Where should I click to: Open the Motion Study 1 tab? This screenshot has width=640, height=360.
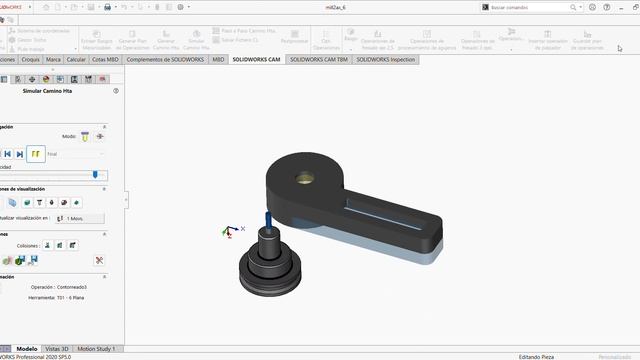tap(96, 349)
